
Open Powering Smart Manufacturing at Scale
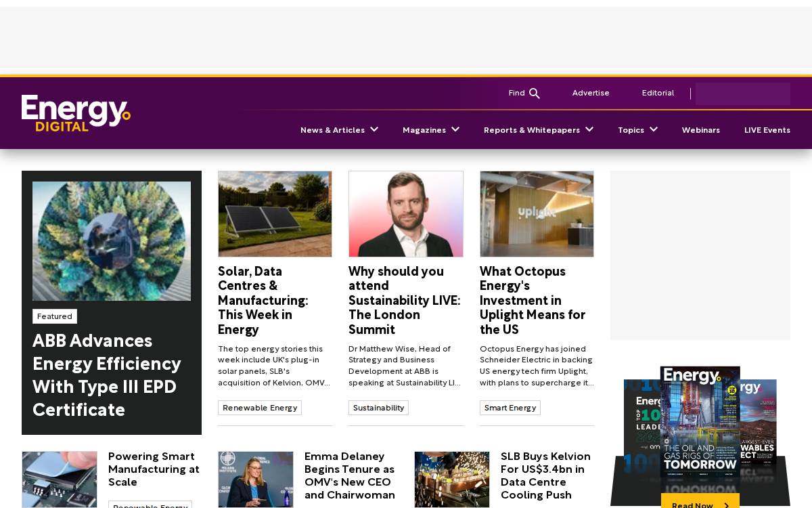[154, 469]
